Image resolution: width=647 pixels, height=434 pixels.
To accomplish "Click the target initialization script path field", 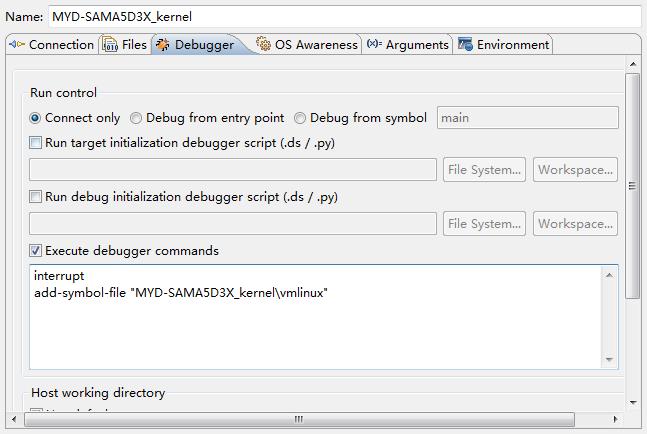I will click(233, 170).
